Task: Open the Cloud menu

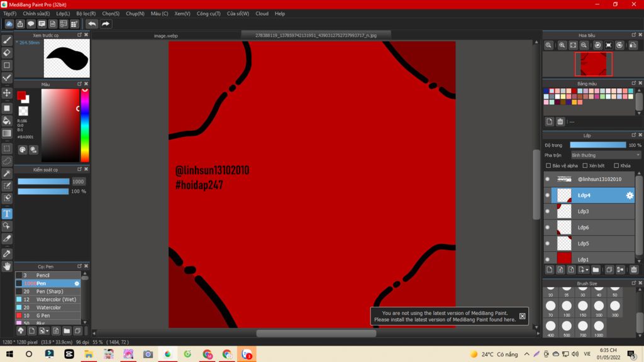Action: 262,14
